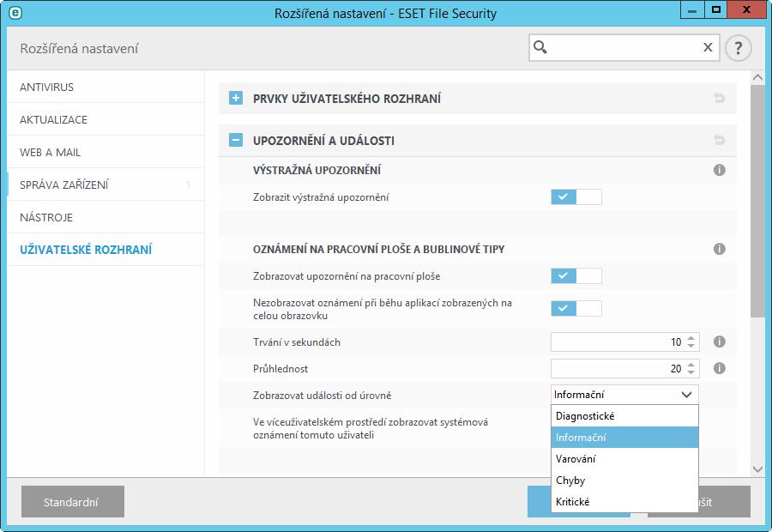Select Chyby from the list
772x532 pixels.
coord(624,481)
